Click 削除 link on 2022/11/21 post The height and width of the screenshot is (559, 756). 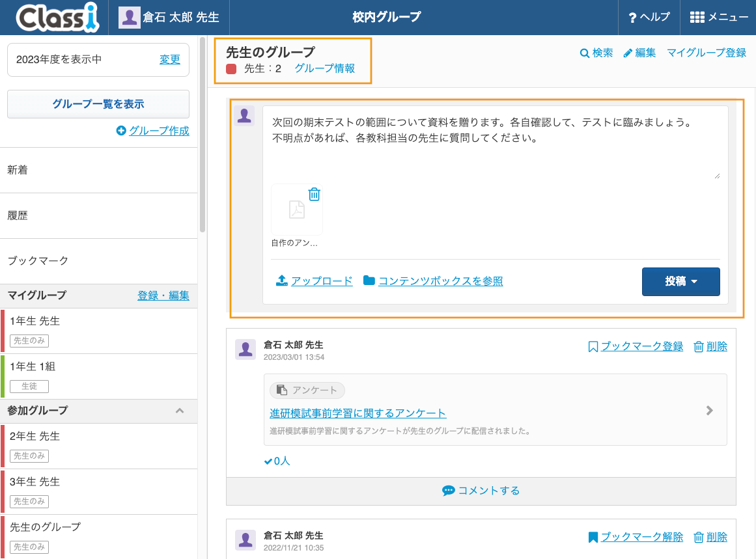717,537
